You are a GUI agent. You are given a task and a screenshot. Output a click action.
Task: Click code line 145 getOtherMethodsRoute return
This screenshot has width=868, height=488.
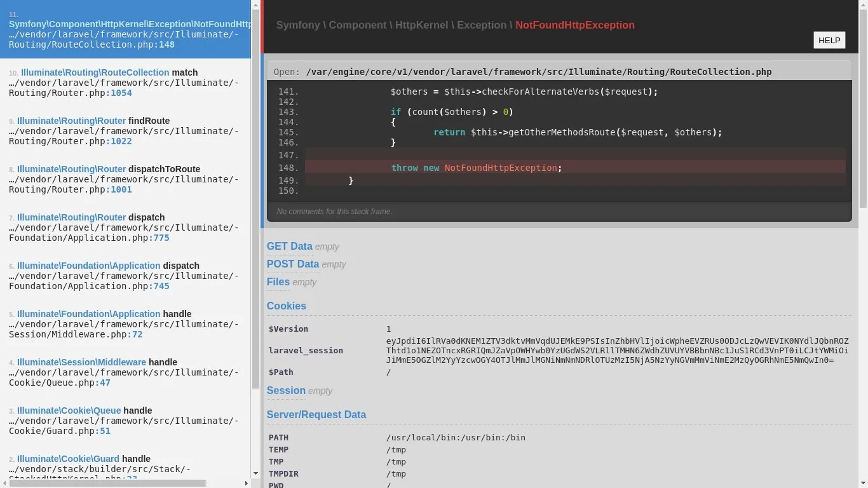pos(578,132)
